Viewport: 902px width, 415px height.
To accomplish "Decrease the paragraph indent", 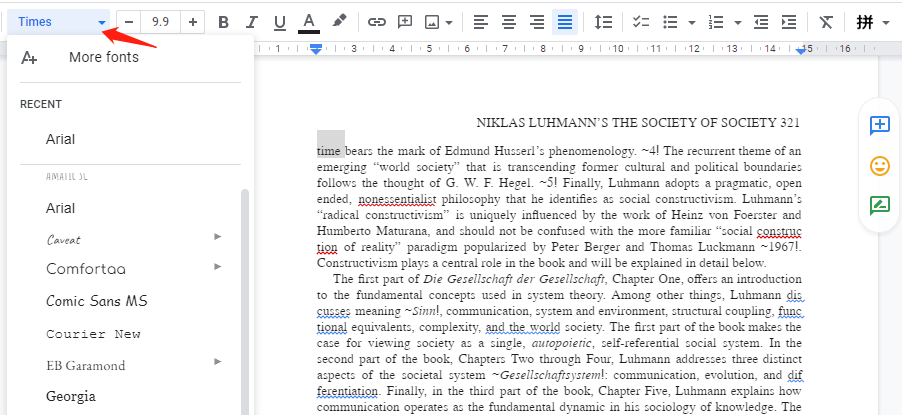I will 761,22.
